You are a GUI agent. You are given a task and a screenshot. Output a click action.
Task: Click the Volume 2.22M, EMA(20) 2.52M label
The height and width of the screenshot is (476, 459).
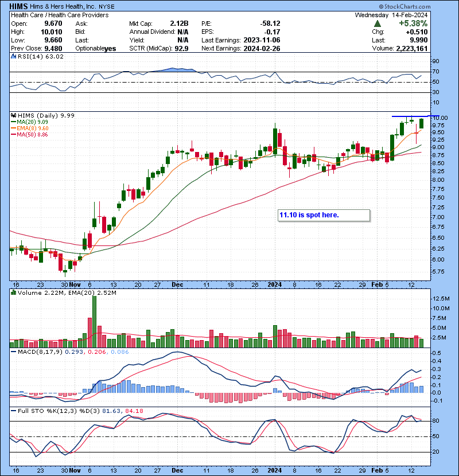67,292
